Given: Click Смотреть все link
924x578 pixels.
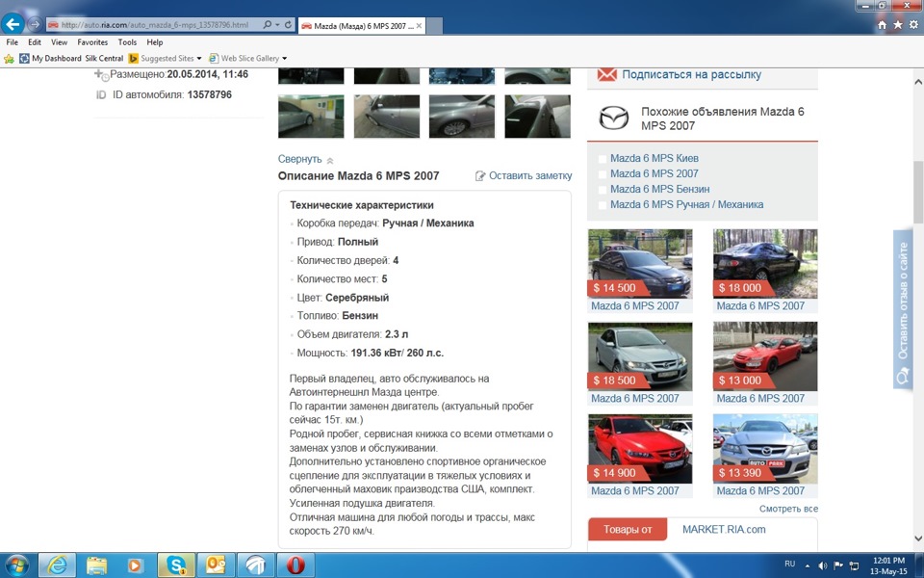Looking at the screenshot, I should tap(788, 509).
